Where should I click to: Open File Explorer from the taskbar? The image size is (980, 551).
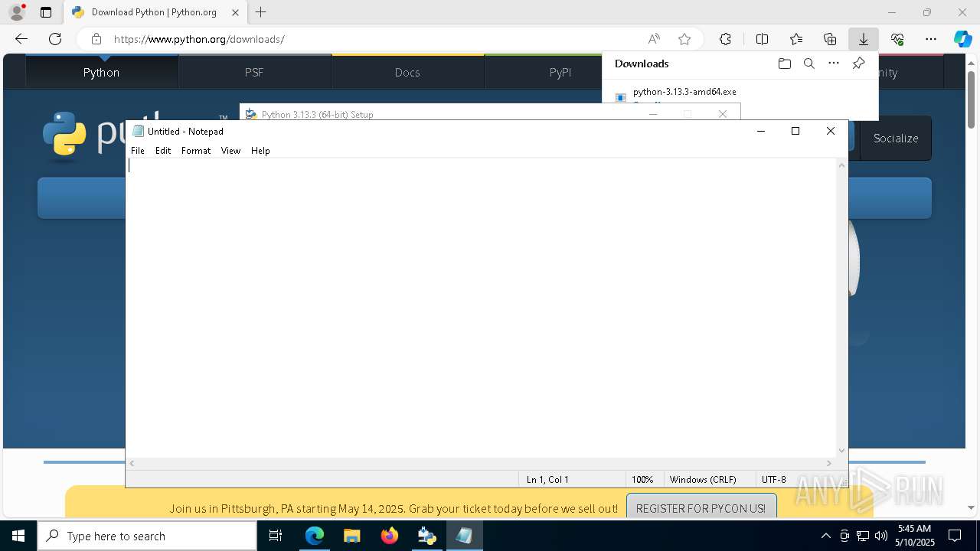[352, 536]
